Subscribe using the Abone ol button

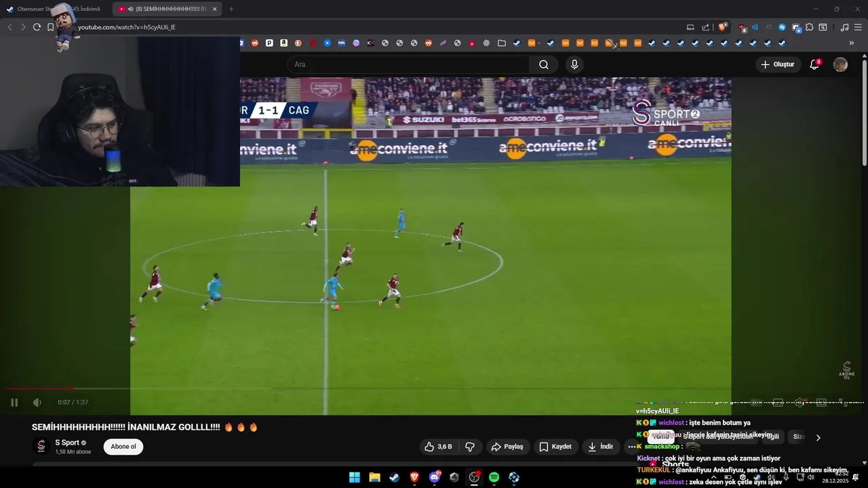123,447
